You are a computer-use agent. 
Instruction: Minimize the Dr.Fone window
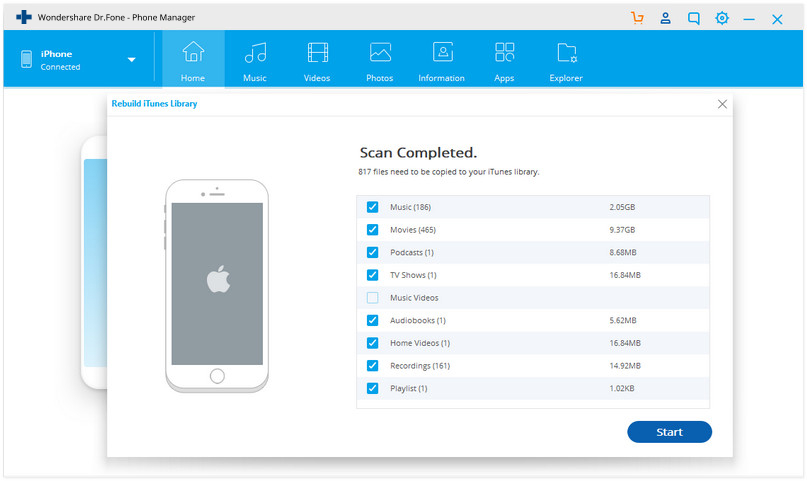749,19
